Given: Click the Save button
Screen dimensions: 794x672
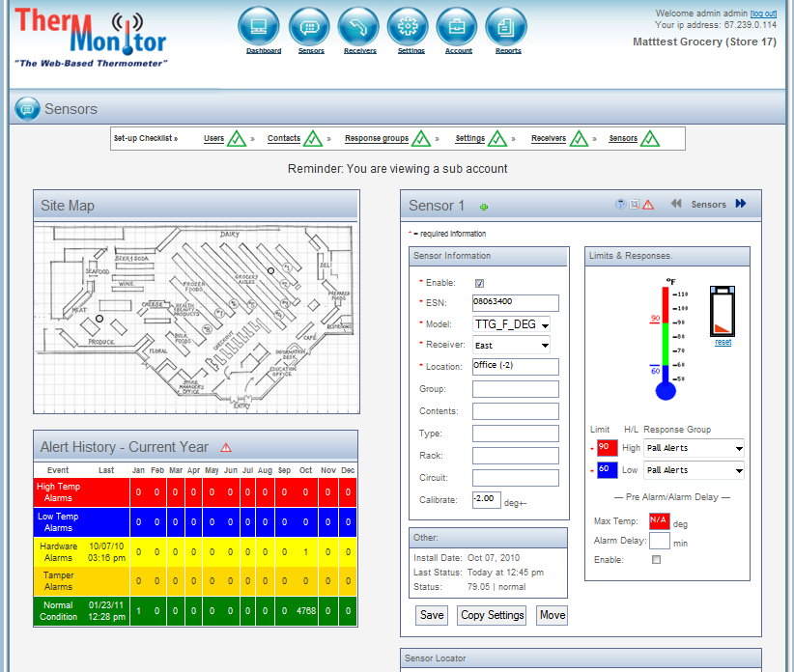Looking at the screenshot, I should pyautogui.click(x=432, y=615).
